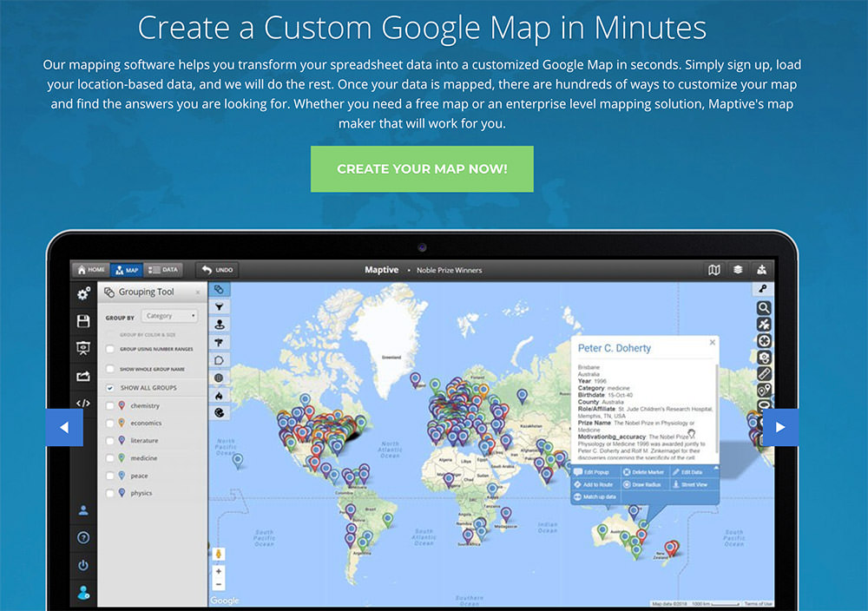The height and width of the screenshot is (611, 868).
Task: Toggle the map key legend icon
Action: click(763, 289)
